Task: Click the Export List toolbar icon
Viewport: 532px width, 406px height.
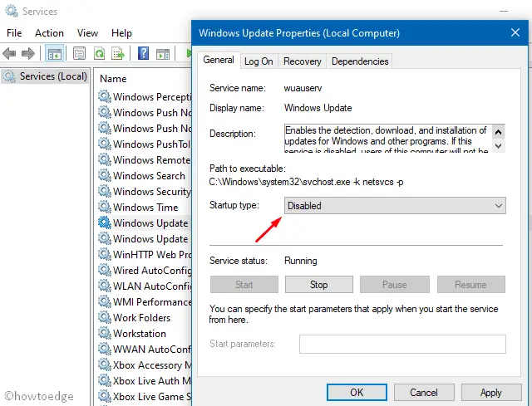Action: click(118, 53)
